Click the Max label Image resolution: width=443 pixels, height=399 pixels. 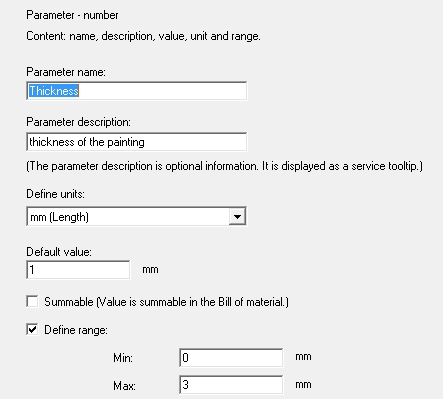point(124,386)
